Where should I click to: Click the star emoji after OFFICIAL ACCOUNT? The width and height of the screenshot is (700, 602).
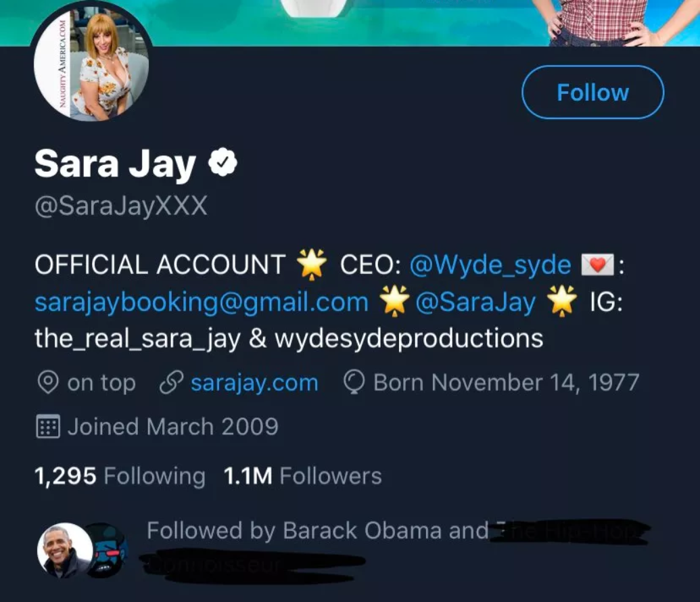tap(312, 264)
